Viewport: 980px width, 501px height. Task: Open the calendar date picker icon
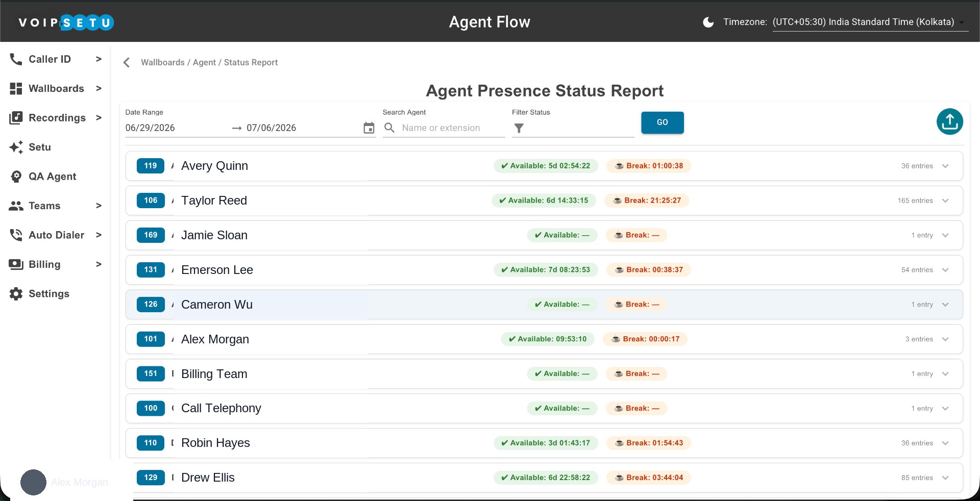click(x=369, y=128)
